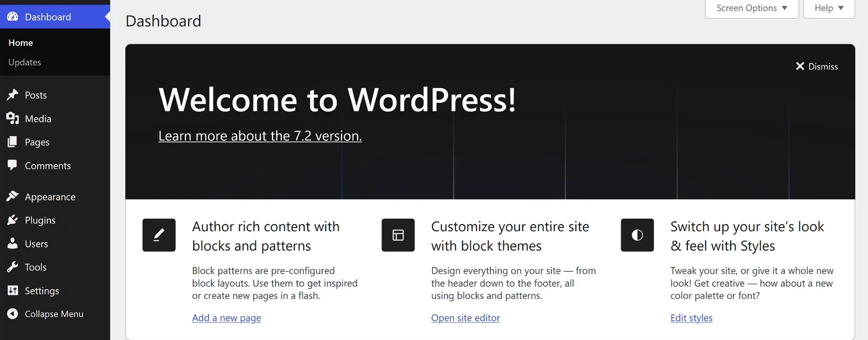
Task: Click the Pages stacked-sheets icon
Action: point(13,142)
